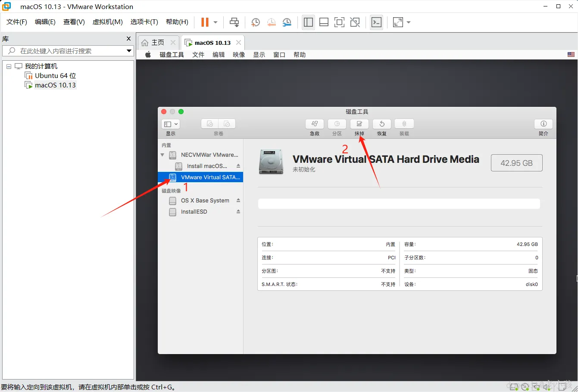Open the library search dropdown arrow
The height and width of the screenshot is (392, 578).
click(129, 51)
